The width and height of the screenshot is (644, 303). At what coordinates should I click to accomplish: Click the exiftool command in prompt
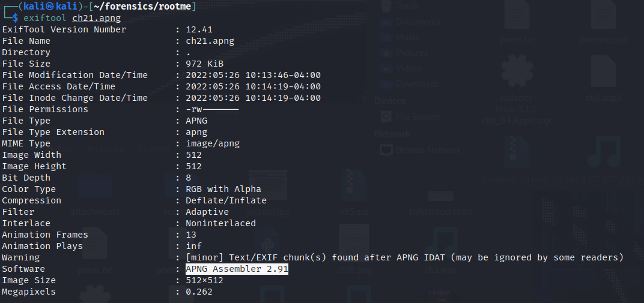pyautogui.click(x=45, y=18)
